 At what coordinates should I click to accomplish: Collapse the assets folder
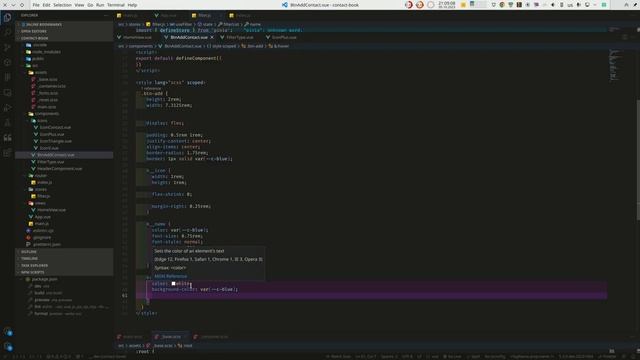[64, 72]
